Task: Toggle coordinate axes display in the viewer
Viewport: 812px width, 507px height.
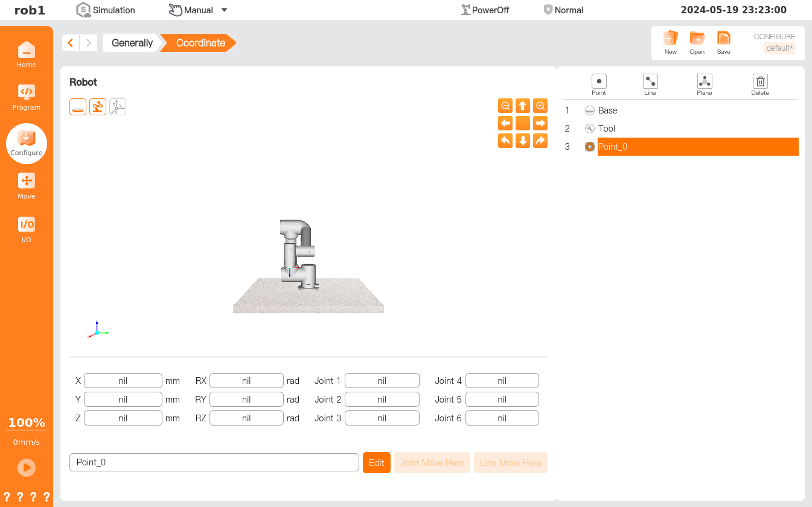Action: 118,107
